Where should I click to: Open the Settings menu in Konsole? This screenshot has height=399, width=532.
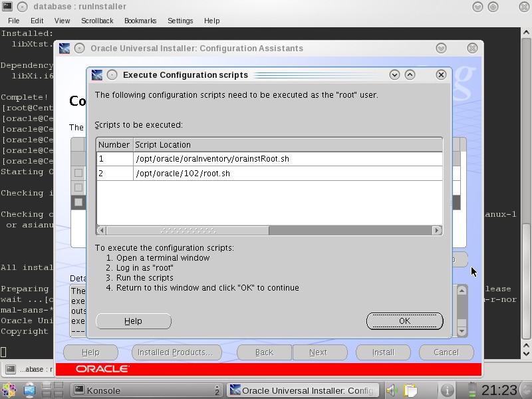tap(180, 21)
